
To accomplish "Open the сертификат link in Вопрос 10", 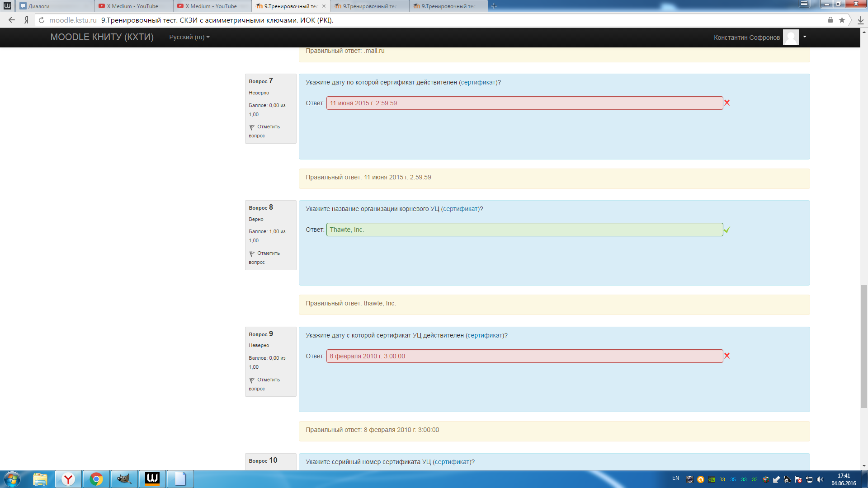I will tap(452, 462).
